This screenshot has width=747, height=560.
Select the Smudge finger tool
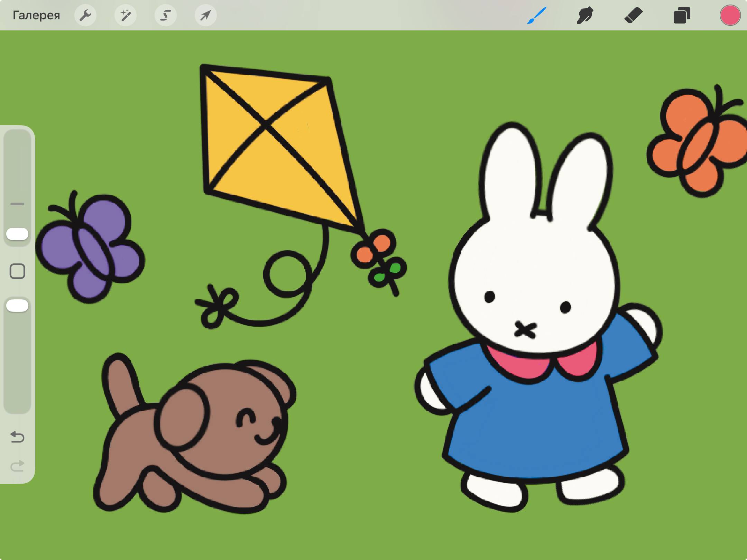pyautogui.click(x=585, y=15)
